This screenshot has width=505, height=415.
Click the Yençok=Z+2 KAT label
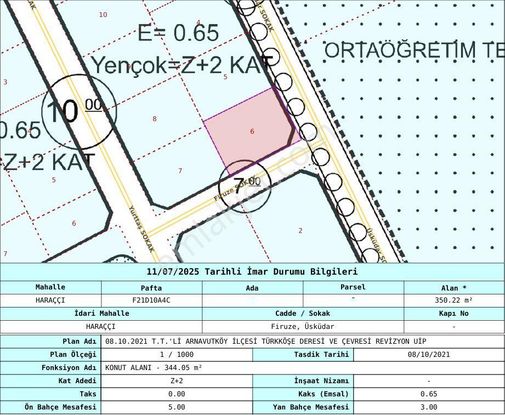click(x=185, y=65)
